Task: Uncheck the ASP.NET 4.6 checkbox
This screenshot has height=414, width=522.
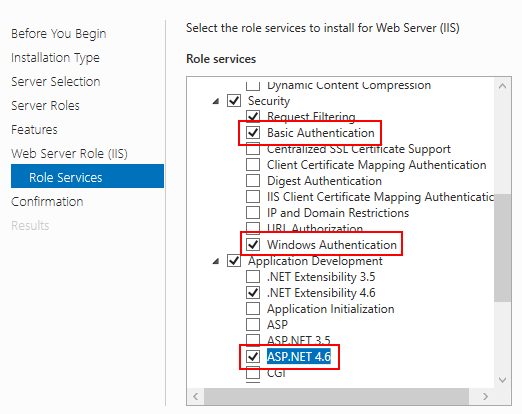Action: coord(253,357)
